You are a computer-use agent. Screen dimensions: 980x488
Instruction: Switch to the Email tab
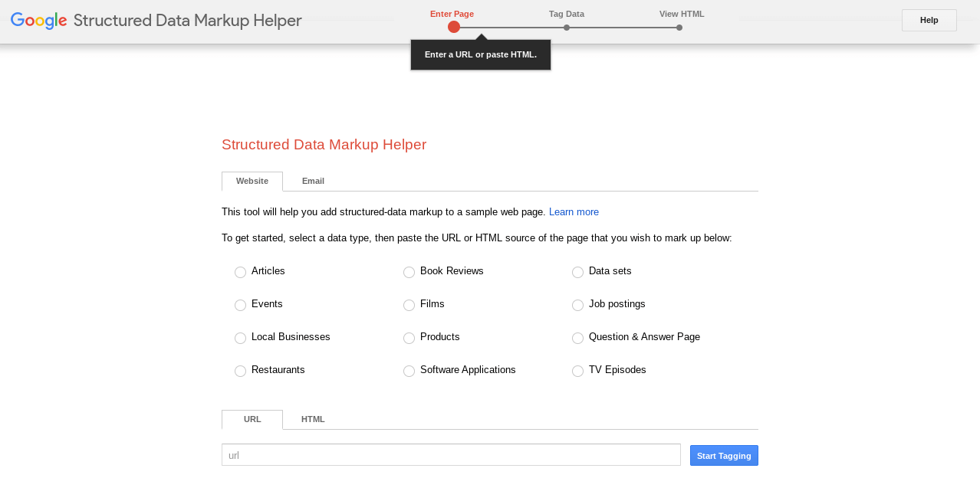click(x=313, y=181)
